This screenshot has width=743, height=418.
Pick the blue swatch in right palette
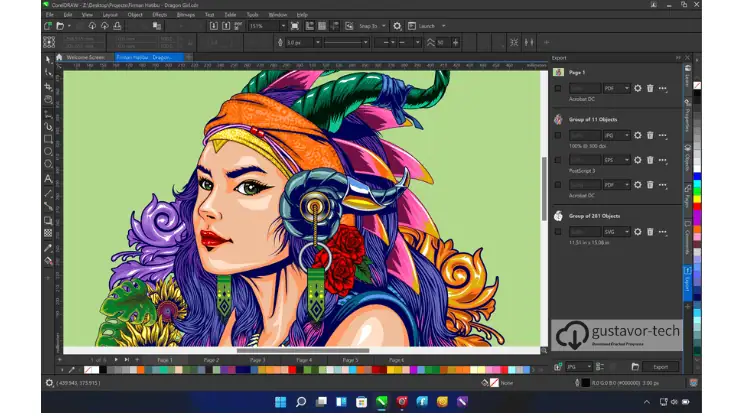(698, 176)
